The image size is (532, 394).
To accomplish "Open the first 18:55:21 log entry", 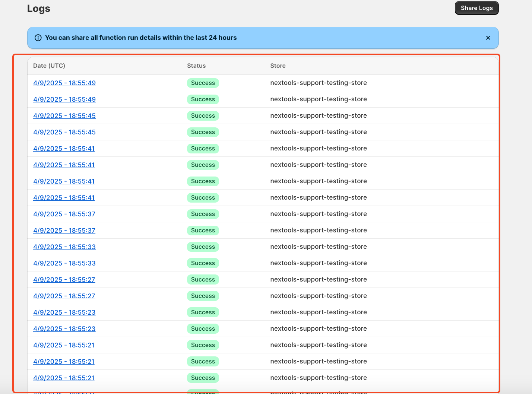I will (x=64, y=345).
